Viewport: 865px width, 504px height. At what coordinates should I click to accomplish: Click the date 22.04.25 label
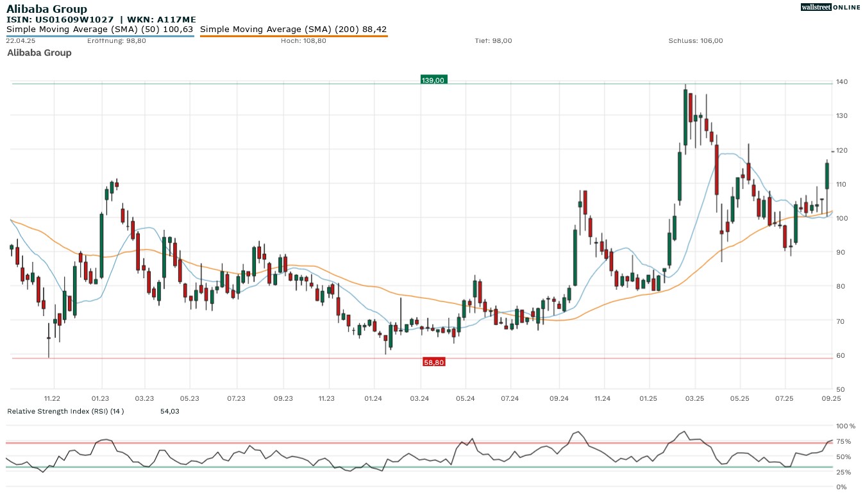[21, 41]
